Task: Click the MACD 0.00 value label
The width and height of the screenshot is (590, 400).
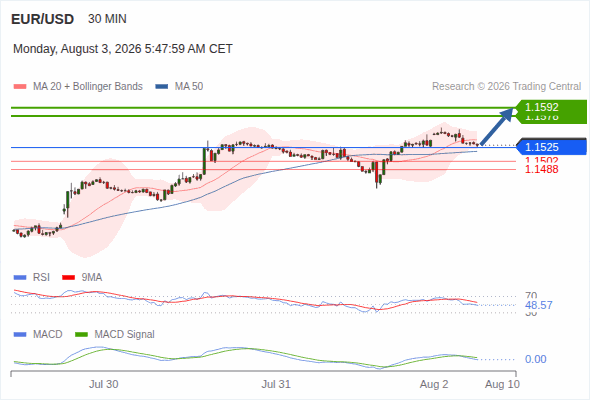Action: point(535,359)
